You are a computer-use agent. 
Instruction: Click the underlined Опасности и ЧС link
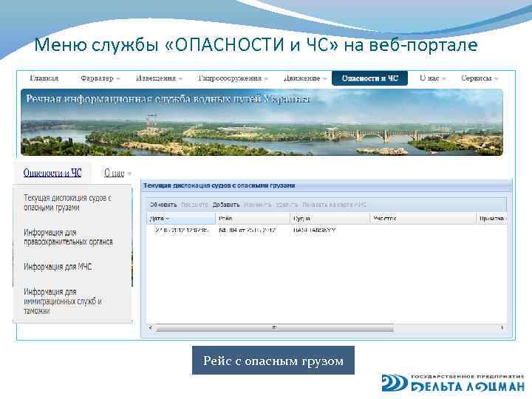click(52, 173)
